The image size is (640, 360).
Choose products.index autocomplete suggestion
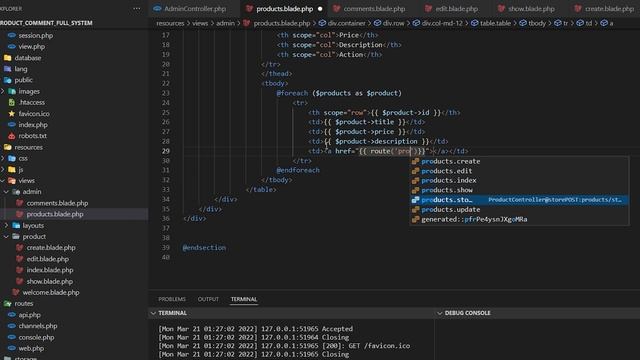tap(519, 180)
